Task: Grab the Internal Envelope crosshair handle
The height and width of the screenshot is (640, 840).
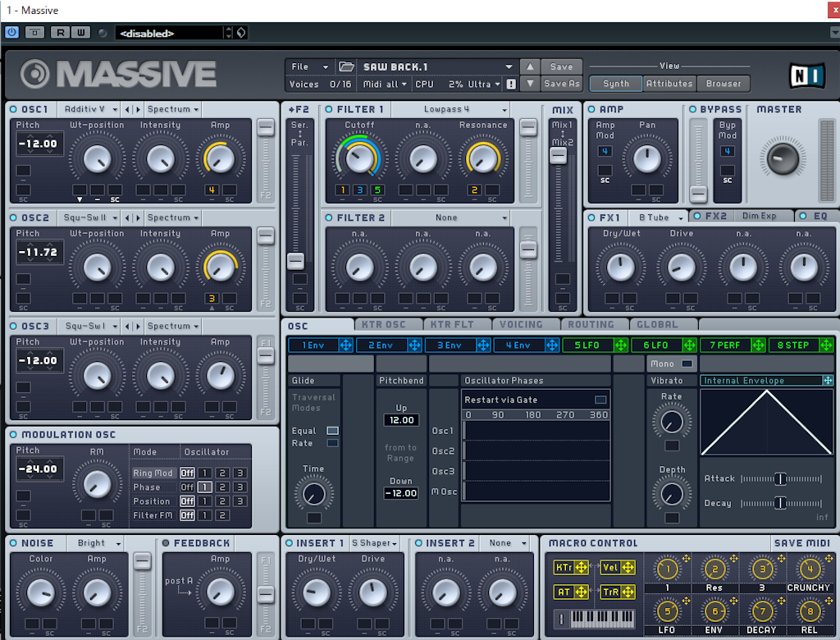Action: 829,380
